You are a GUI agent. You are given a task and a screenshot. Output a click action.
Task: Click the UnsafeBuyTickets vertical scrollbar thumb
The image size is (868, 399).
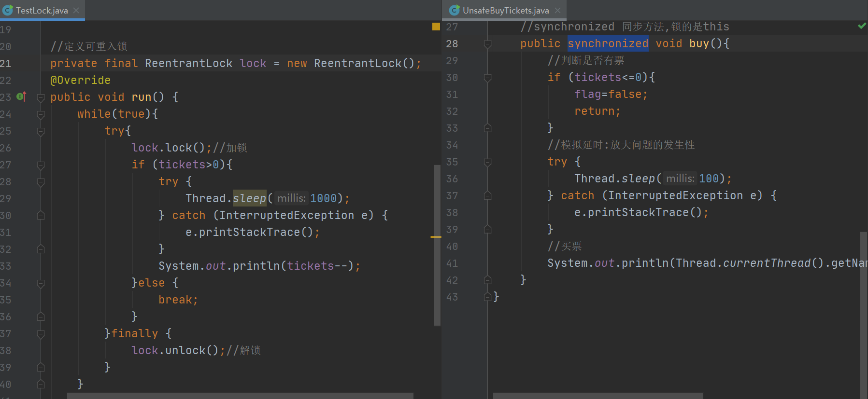864,316
